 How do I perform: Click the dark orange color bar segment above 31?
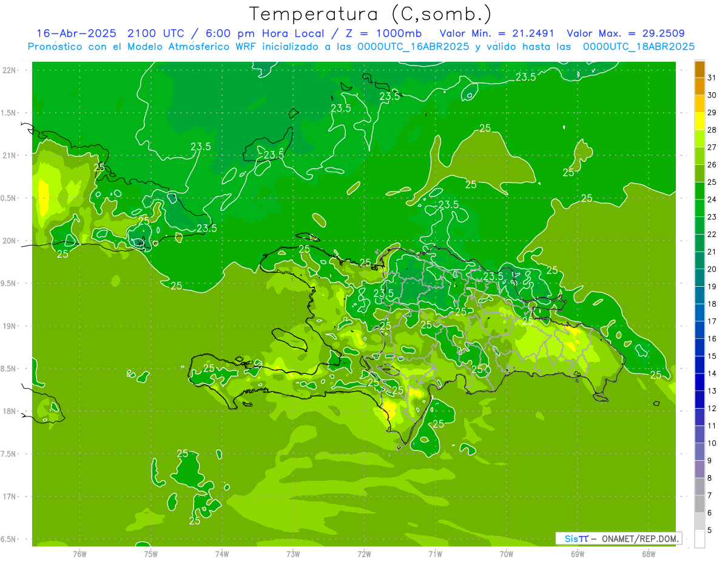click(x=699, y=69)
